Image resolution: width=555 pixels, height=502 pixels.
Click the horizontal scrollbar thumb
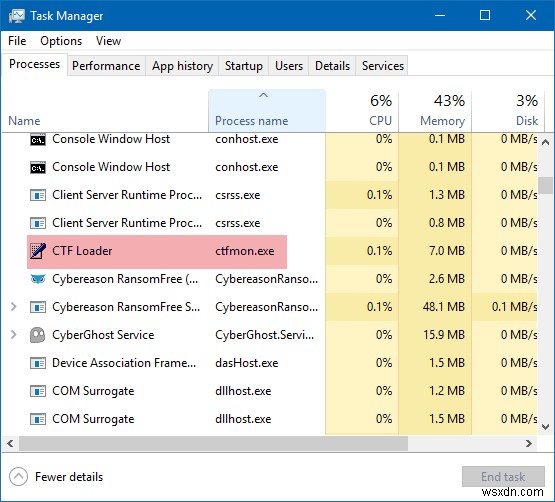[213, 443]
